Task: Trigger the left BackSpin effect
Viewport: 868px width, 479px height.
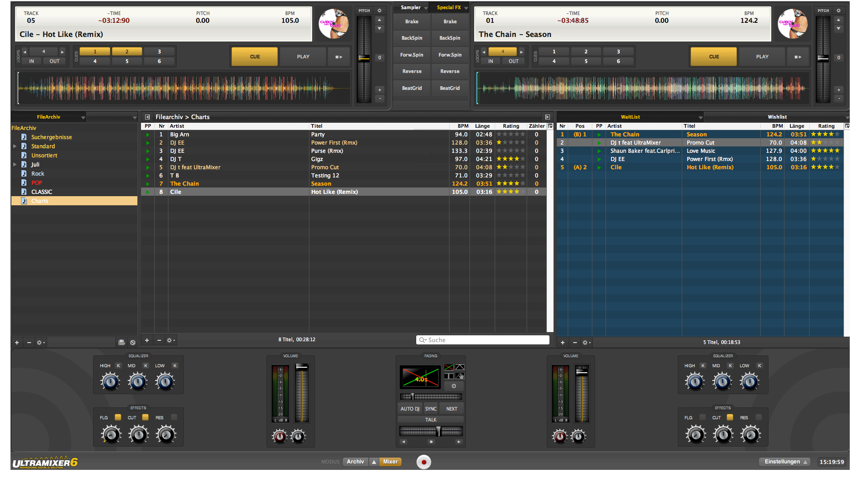Action: click(x=412, y=38)
